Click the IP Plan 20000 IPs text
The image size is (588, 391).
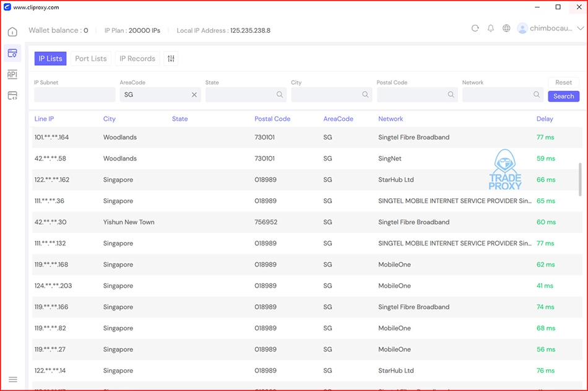point(132,30)
